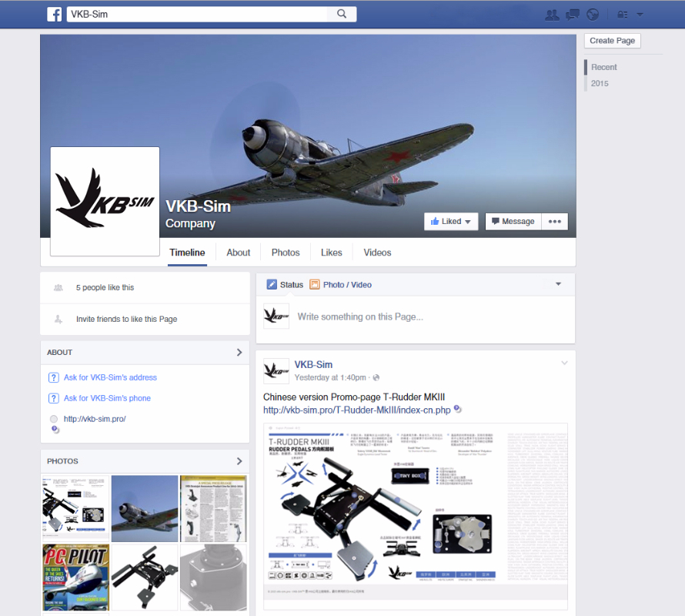Click the invite friends person icon
This screenshot has height=616, width=685.
(58, 319)
